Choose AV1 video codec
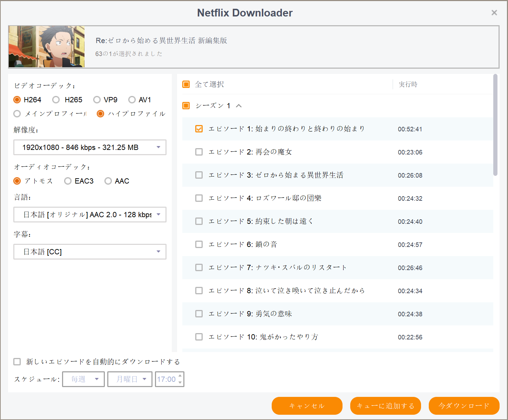 point(132,100)
